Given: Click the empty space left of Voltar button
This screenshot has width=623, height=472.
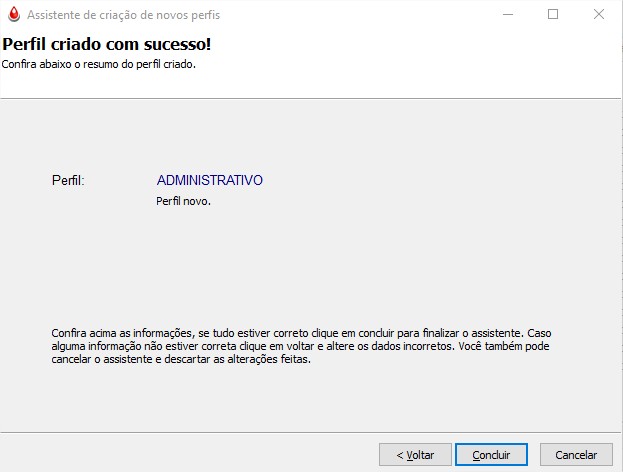Looking at the screenshot, I should (x=189, y=455).
